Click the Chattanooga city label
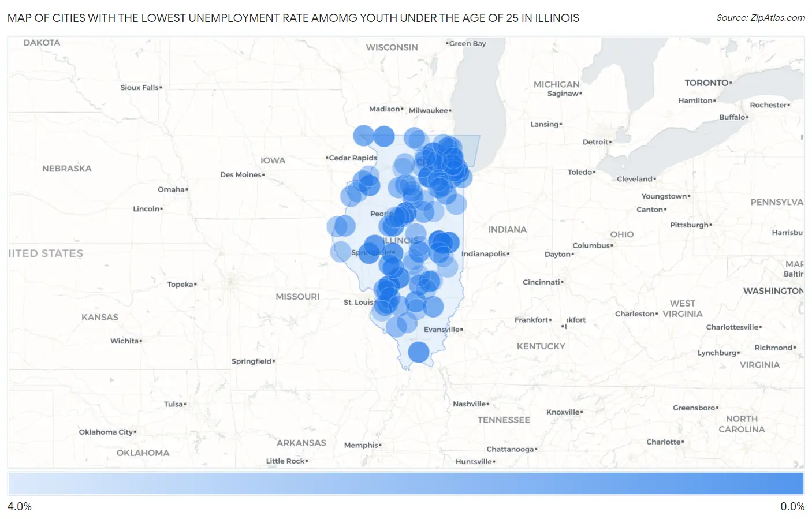 (512, 449)
